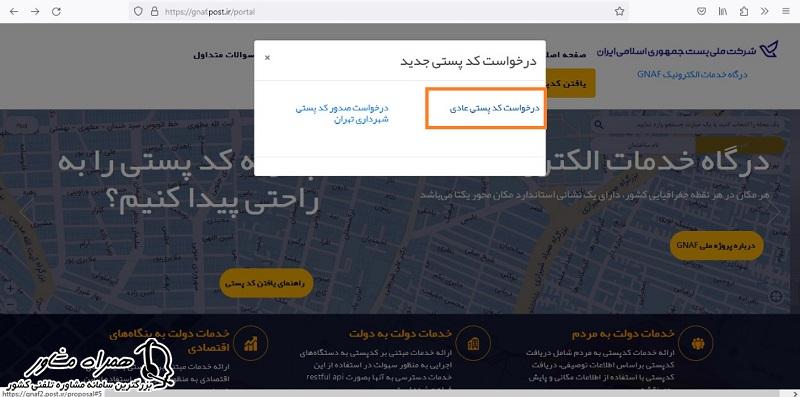Go forward with the browser forward arrow
The height and width of the screenshot is (397, 800).
pyautogui.click(x=35, y=11)
